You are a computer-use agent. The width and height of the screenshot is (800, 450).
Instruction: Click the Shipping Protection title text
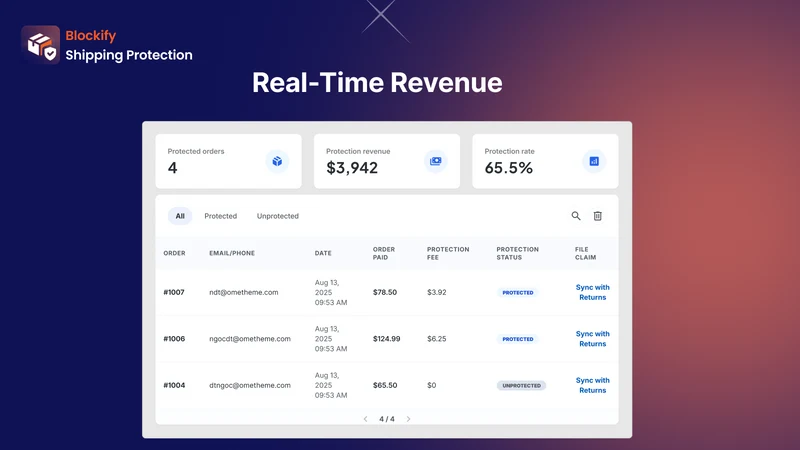129,55
